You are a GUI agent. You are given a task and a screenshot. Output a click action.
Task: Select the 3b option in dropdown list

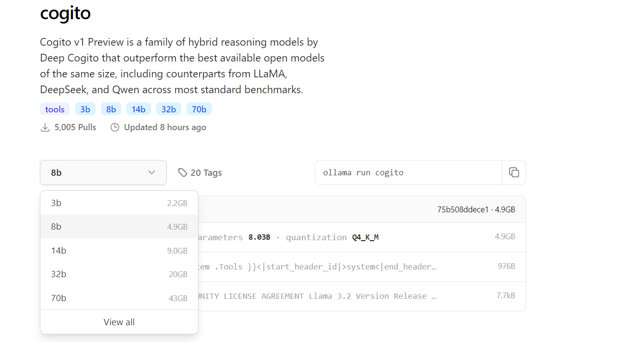(119, 203)
